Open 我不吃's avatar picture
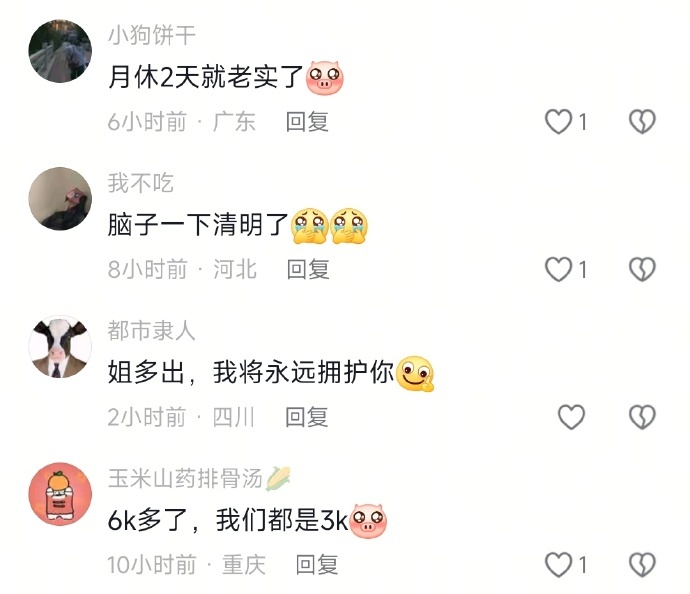 60,198
